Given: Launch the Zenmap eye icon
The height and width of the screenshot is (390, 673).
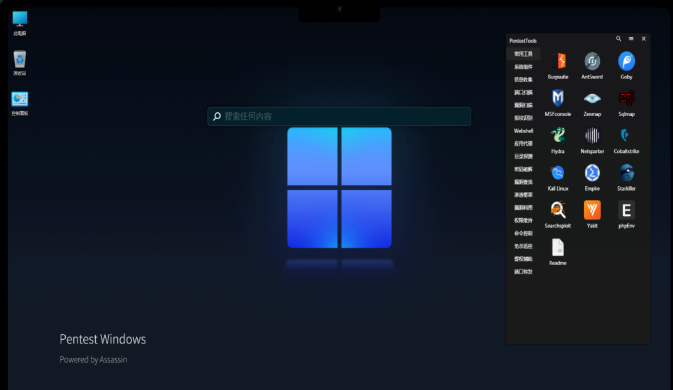Looking at the screenshot, I should click(592, 98).
